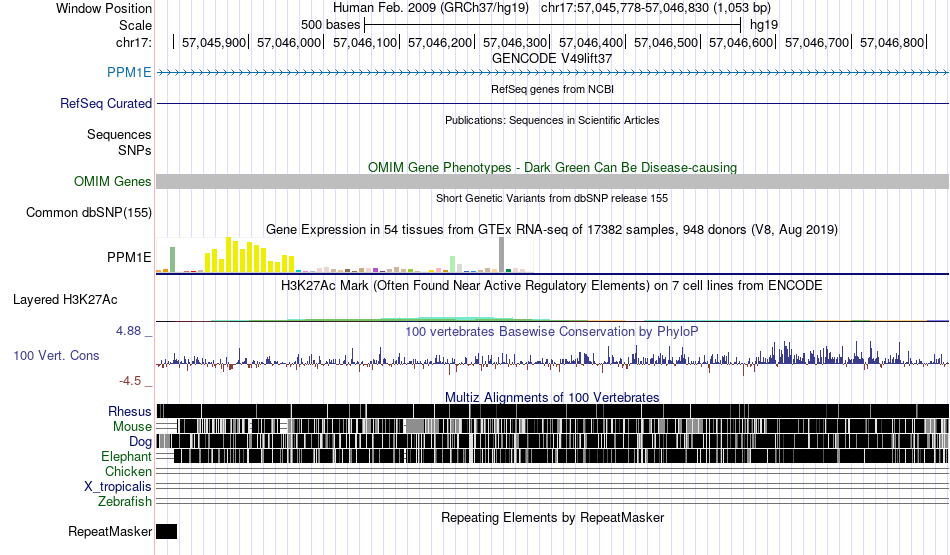Click the 100 vertebrates Basewise Conservation title

tap(552, 331)
